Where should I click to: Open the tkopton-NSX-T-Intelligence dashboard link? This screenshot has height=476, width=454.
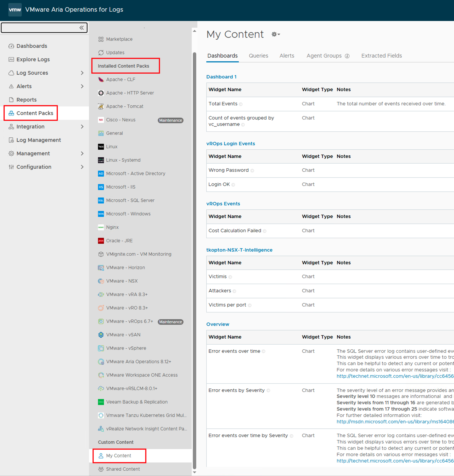239,250
